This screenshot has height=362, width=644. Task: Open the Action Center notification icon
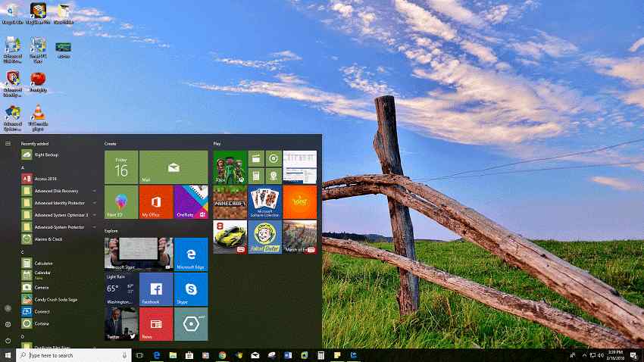pos(635,355)
